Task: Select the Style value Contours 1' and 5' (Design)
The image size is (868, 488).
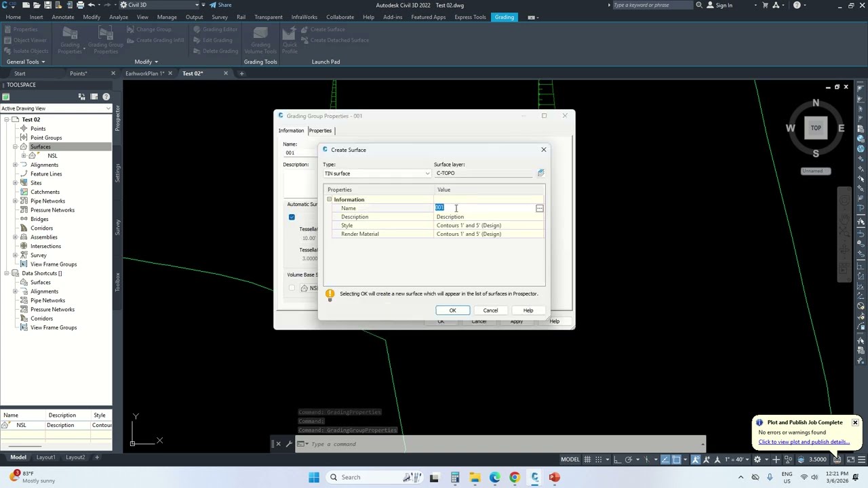Action: click(488, 225)
